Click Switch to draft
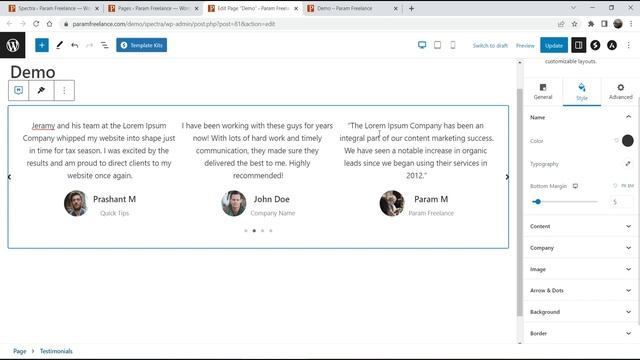640x360 pixels. [x=490, y=45]
